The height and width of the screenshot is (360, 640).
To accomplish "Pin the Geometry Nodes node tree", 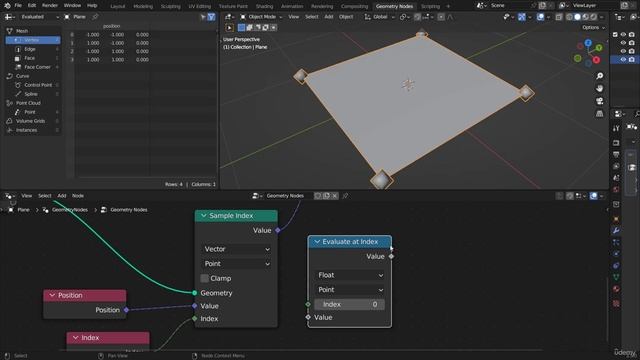I will [345, 196].
